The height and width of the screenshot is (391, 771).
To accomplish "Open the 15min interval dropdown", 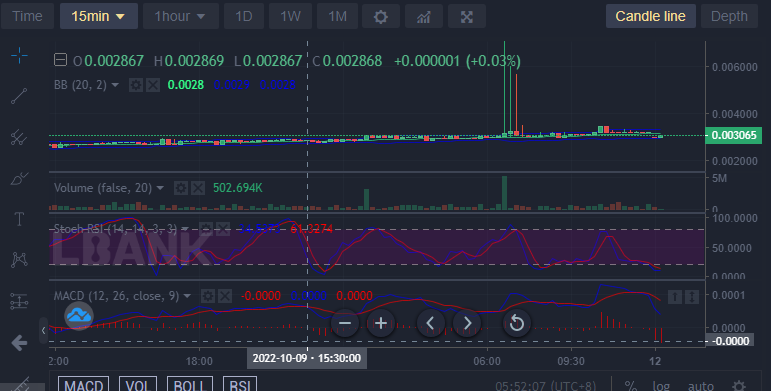I will pos(99,16).
